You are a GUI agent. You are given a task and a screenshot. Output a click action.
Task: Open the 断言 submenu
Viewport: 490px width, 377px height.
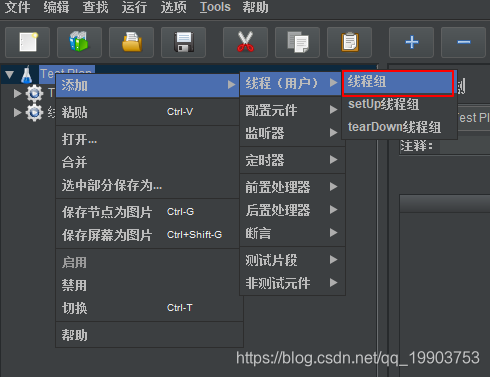(292, 233)
